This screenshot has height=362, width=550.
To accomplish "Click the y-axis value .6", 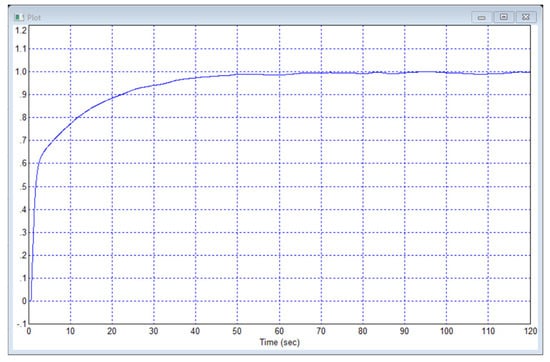I will tap(23, 163).
